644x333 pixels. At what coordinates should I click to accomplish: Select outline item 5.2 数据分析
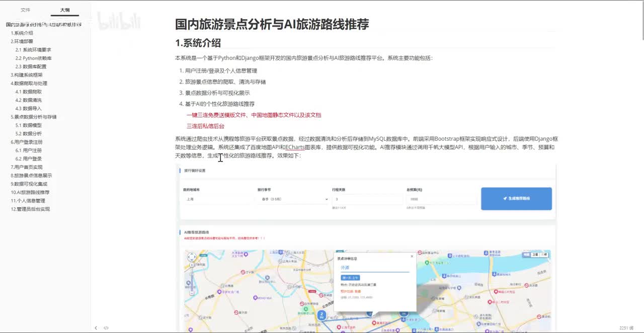(29, 133)
